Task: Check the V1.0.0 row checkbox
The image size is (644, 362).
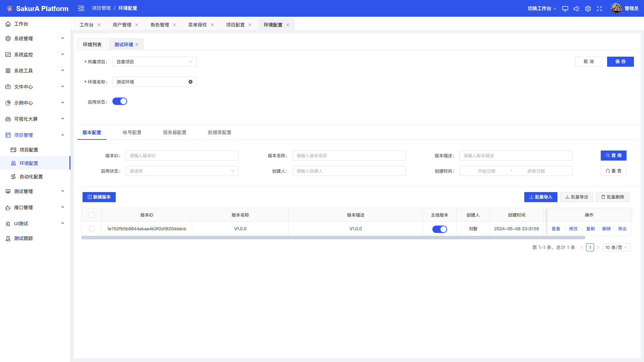Action: click(x=92, y=229)
